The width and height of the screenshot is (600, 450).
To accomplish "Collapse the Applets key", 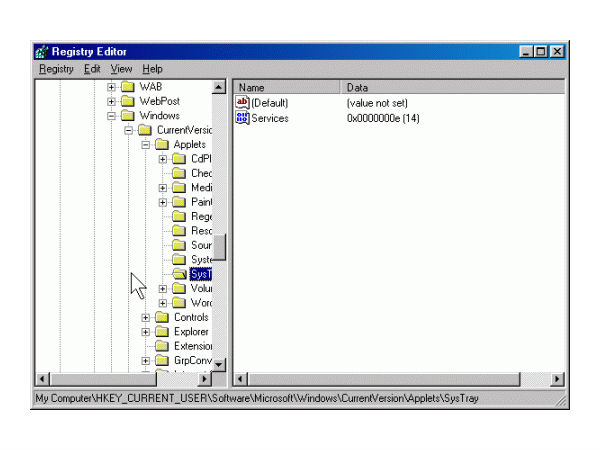I will [x=145, y=145].
